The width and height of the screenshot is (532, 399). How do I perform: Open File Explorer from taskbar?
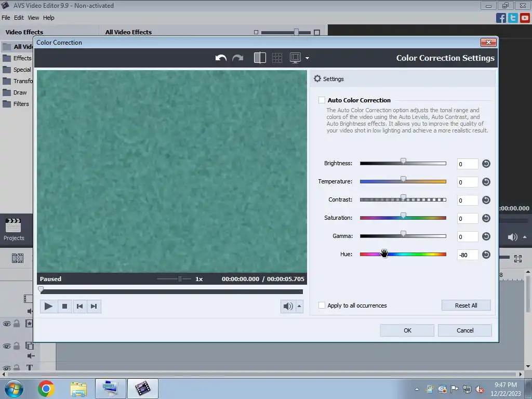pyautogui.click(x=78, y=389)
